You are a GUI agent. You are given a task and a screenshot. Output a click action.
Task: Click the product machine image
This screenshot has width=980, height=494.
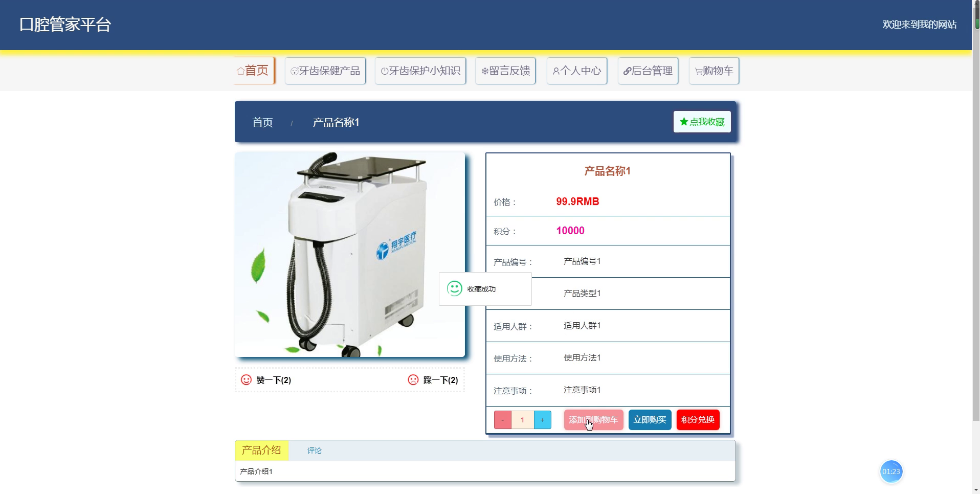[350, 255]
